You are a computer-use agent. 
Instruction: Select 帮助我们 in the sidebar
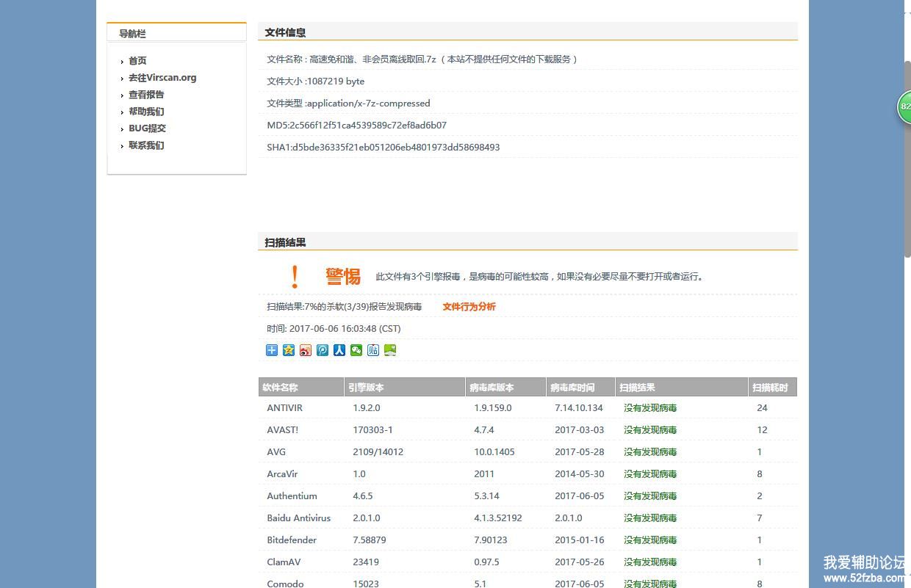pos(146,112)
